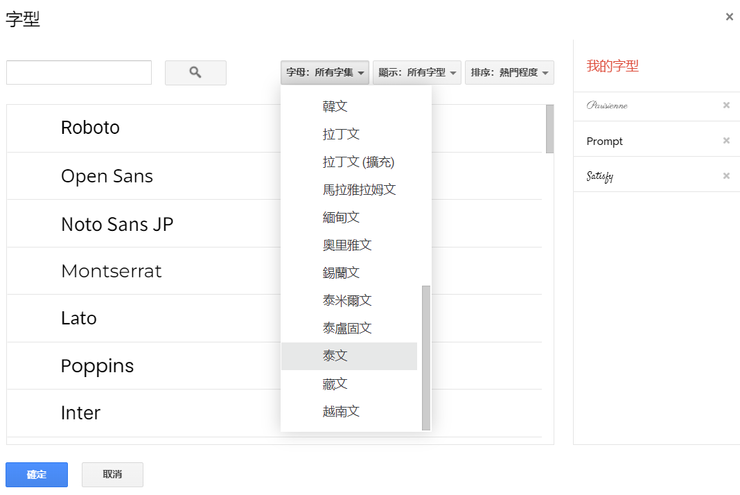Click the magnifier search button
The width and height of the screenshot is (740, 495).
195,73
